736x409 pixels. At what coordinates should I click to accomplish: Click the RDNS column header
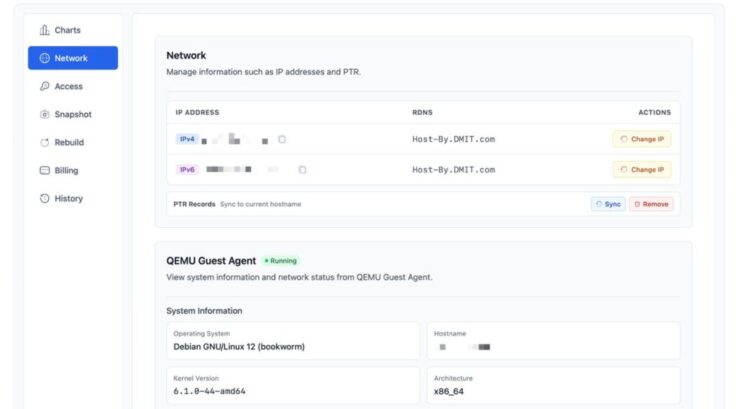pyautogui.click(x=422, y=113)
